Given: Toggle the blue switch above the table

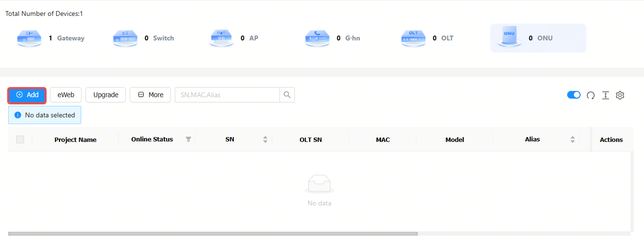Looking at the screenshot, I should tap(574, 95).
